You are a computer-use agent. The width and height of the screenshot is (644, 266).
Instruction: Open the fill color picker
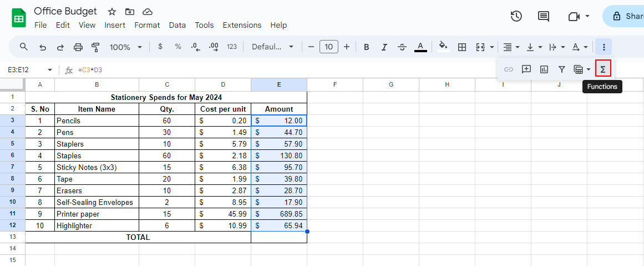coord(443,47)
